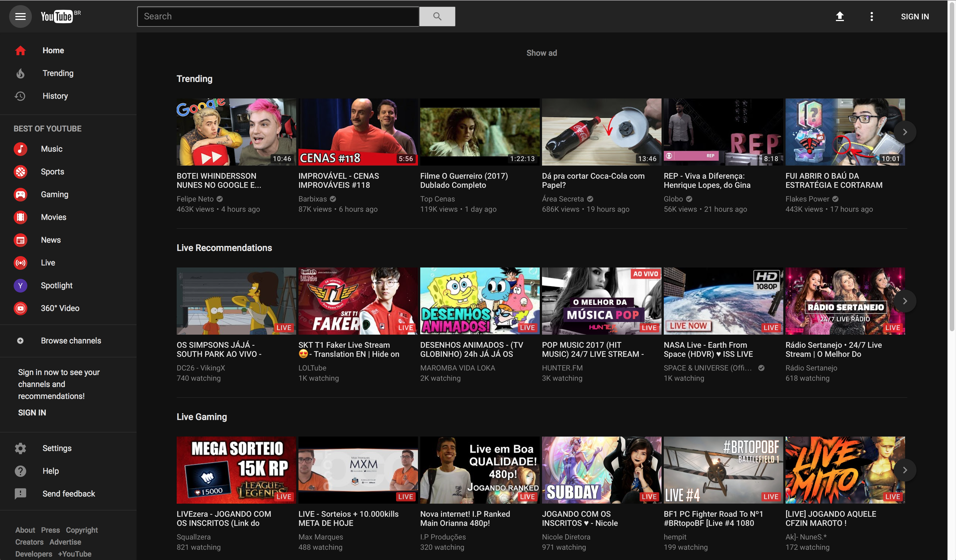The width and height of the screenshot is (956, 560).
Task: Click into the Search text field
Action: coord(278,16)
